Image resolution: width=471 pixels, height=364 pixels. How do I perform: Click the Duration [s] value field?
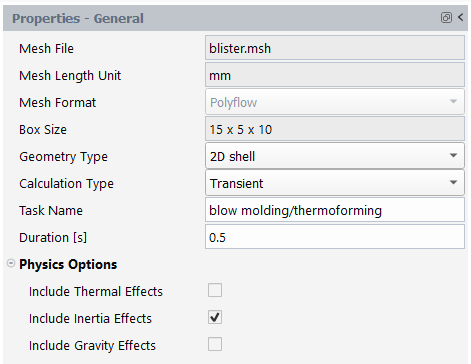coord(335,237)
